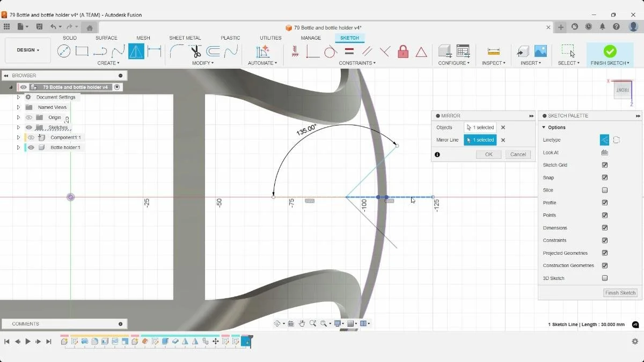The width and height of the screenshot is (644, 362).
Task: Activate the Mirror tool icon
Action: click(136, 51)
